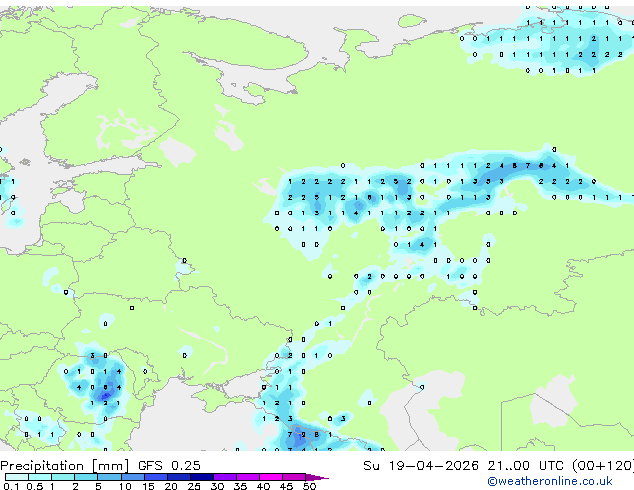The width and height of the screenshot is (634, 490).
Task: Pick the legend swatch between 1 and 2
Action: pos(63,477)
